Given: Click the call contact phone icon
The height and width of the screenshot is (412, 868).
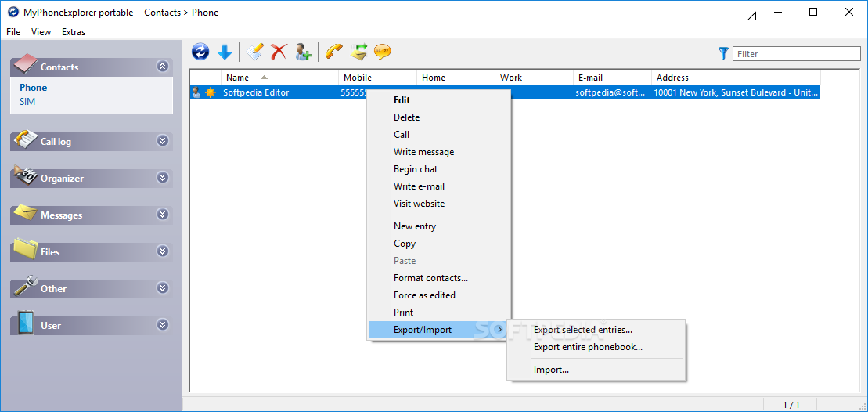Looking at the screenshot, I should (333, 52).
